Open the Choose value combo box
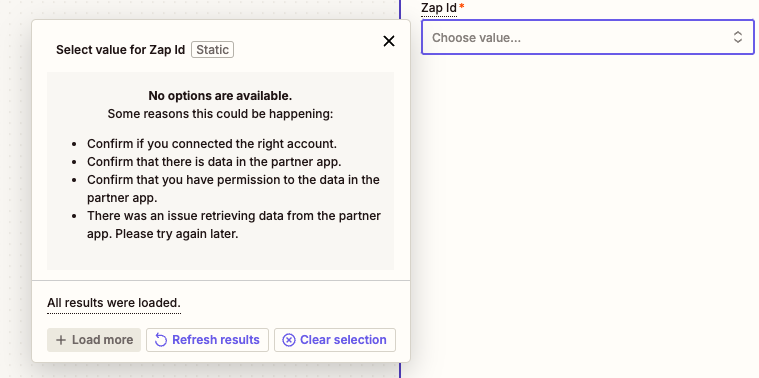The width and height of the screenshot is (759, 378). coord(588,37)
